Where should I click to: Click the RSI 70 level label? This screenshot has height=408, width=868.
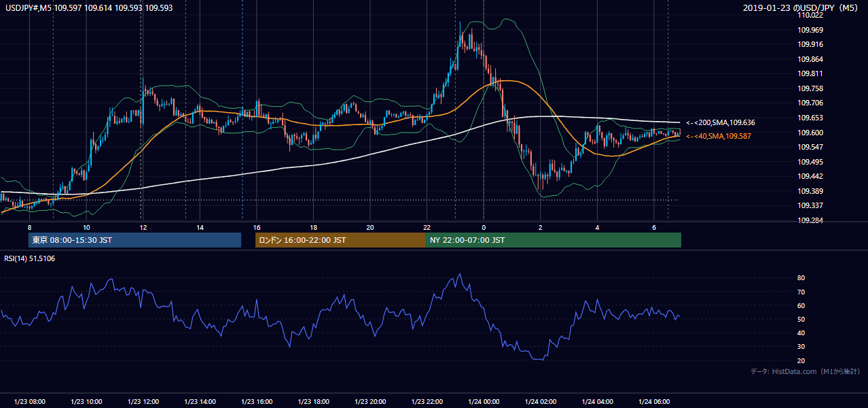click(801, 292)
